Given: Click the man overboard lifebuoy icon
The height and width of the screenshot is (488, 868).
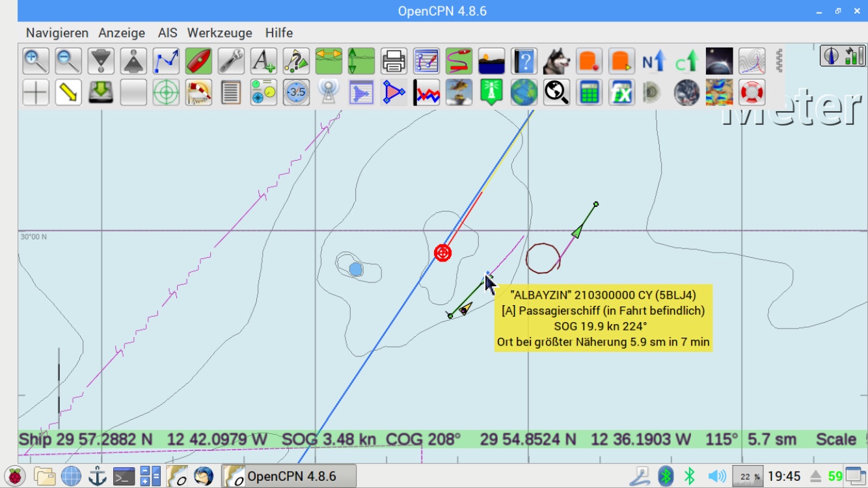Looking at the screenshot, I should [x=752, y=92].
